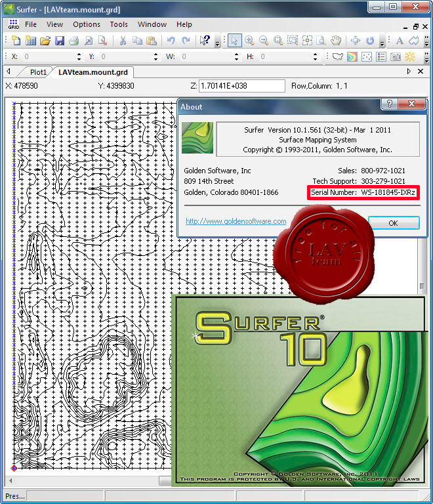Click the H height spinner arrows
433x504 pixels.
(315, 57)
